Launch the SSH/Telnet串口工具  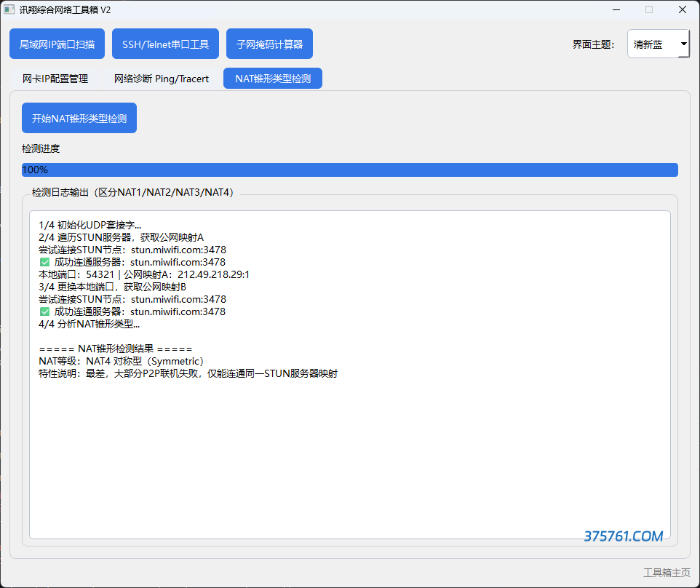[165, 44]
